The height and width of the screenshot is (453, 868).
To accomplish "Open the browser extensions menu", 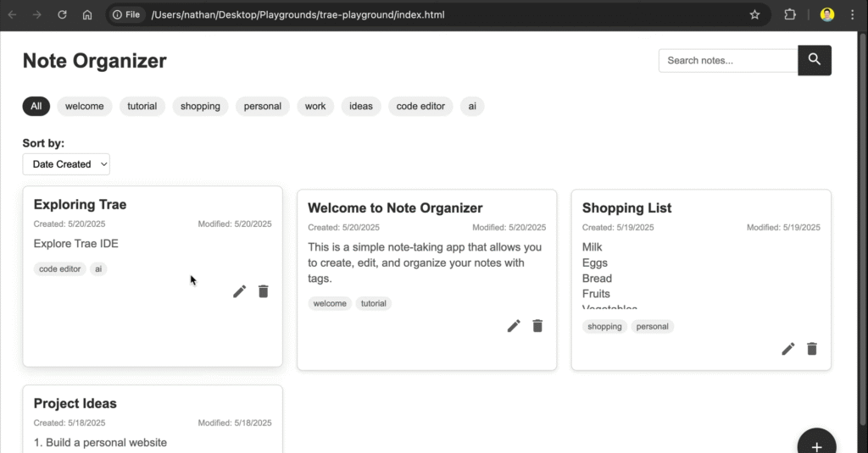I will tap(790, 15).
